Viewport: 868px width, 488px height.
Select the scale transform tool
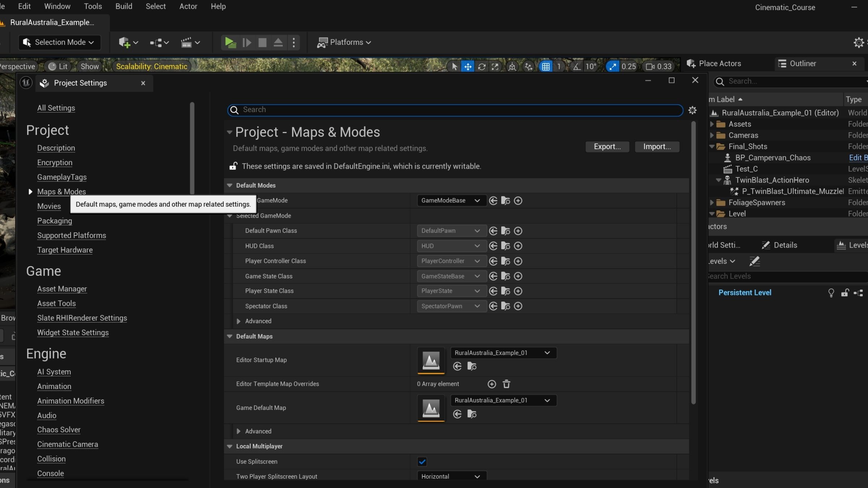495,67
